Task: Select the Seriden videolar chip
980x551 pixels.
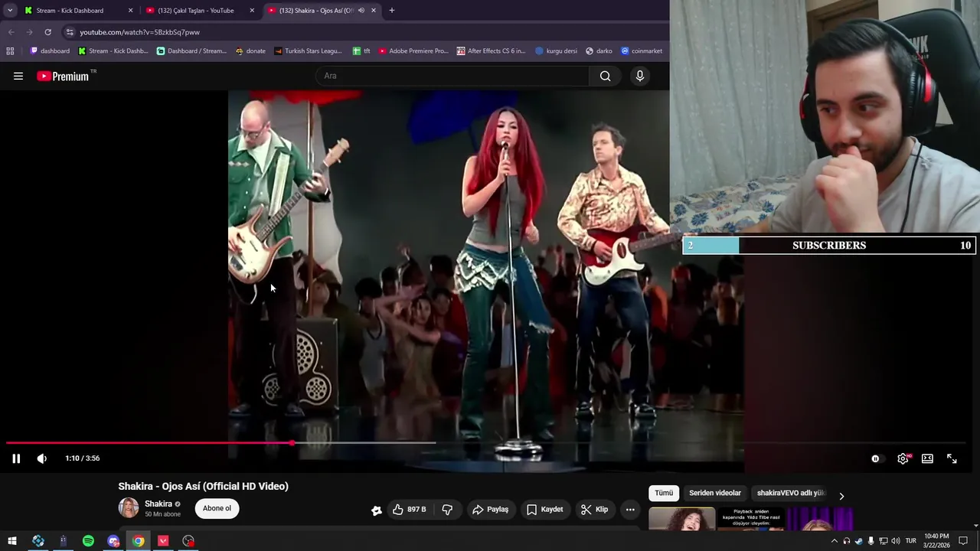Action: click(715, 494)
